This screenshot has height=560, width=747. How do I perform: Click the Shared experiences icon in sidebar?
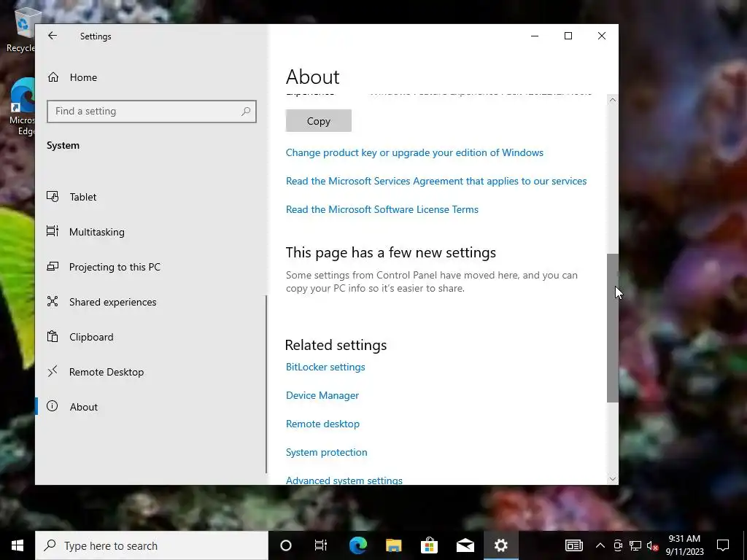tap(53, 301)
